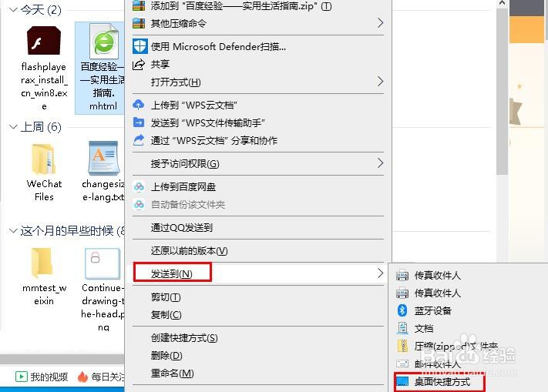548x392 pixels.
Task: Click 我的视频 in the bottom bar
Action: [49, 377]
